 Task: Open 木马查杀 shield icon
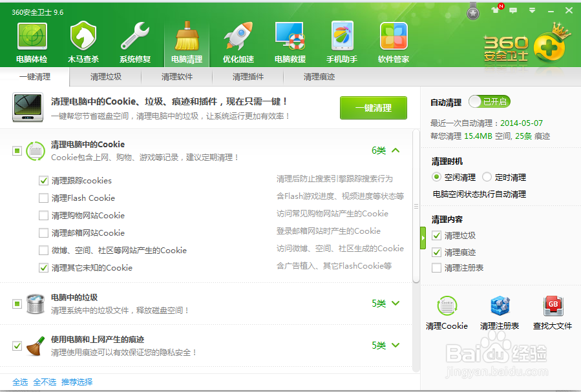[83, 42]
